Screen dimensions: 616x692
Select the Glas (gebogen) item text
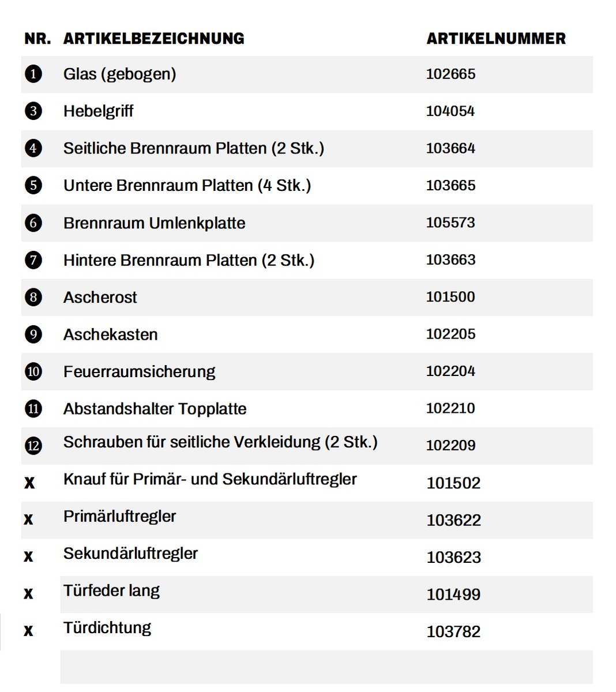[x=119, y=74]
